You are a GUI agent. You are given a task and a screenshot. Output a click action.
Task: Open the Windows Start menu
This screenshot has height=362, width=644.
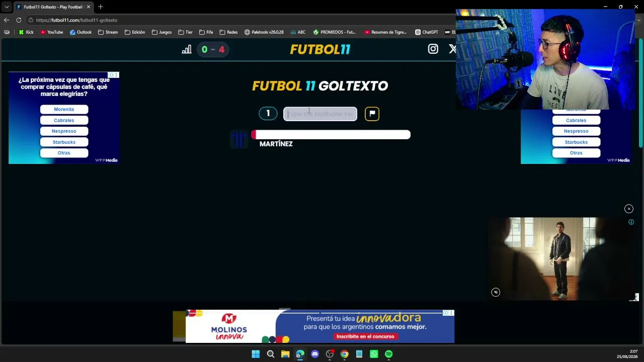(256, 354)
